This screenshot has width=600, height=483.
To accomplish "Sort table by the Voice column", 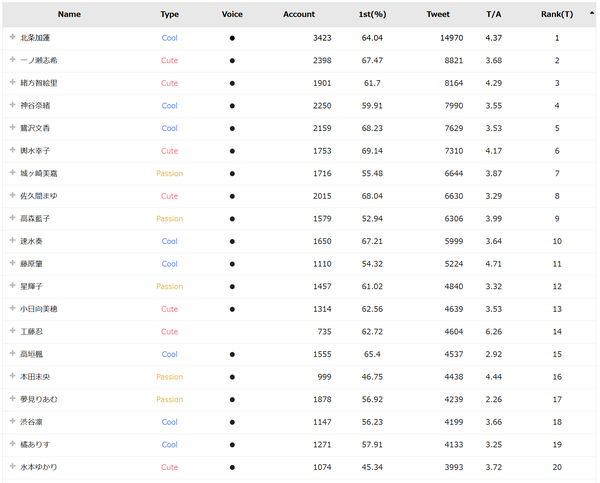I will tap(232, 14).
